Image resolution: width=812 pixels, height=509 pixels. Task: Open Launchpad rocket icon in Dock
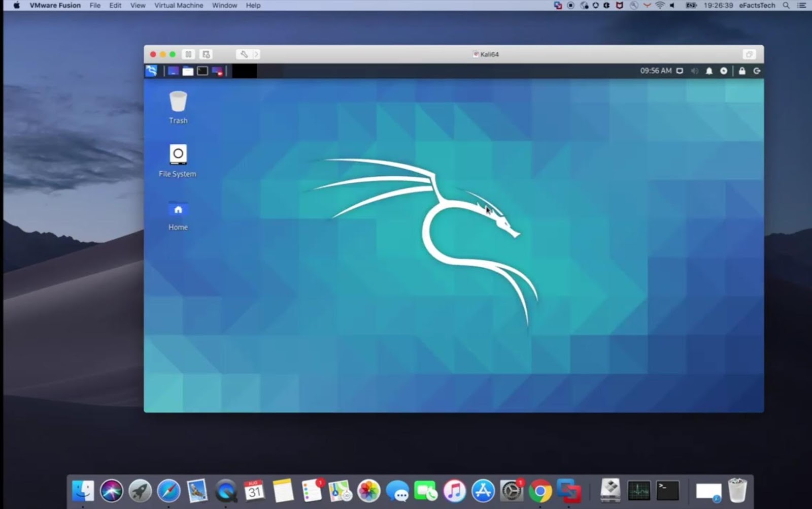[x=140, y=491]
